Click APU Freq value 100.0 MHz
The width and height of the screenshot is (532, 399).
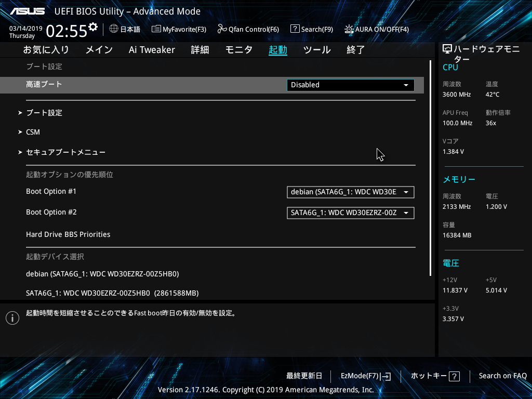457,123
